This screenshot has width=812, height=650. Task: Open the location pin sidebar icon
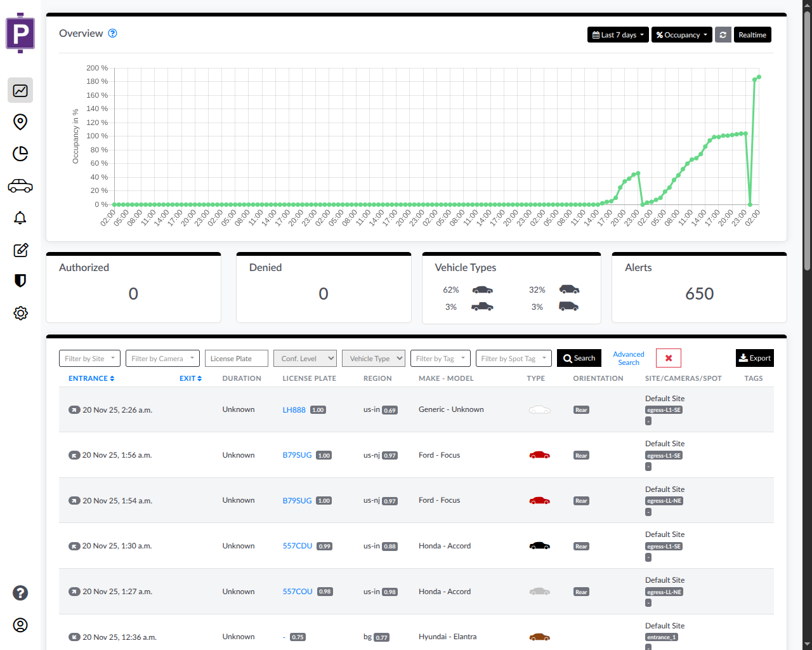coord(20,122)
